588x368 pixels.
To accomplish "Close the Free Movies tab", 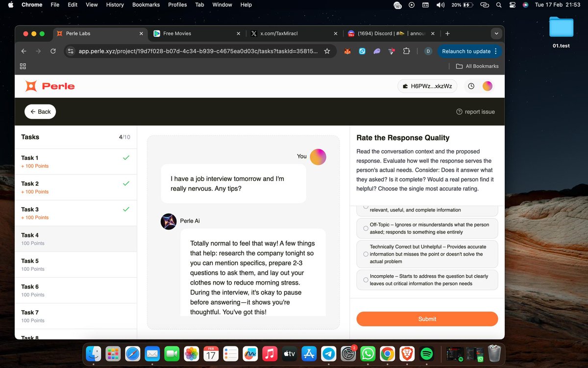I will click(x=239, y=33).
